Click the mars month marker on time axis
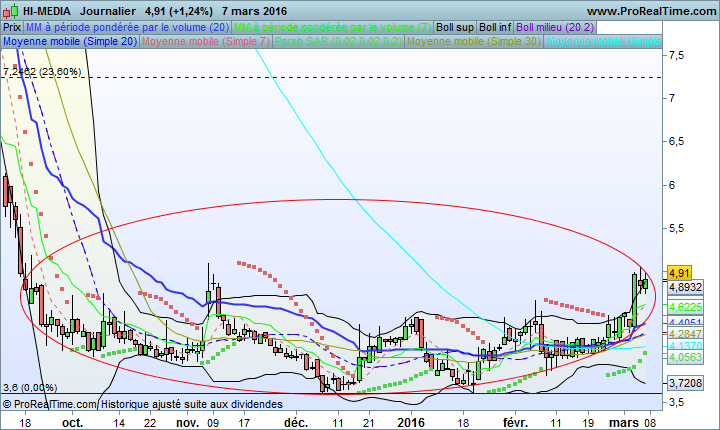Screen dimensions: 720x430 pyautogui.click(x=624, y=422)
